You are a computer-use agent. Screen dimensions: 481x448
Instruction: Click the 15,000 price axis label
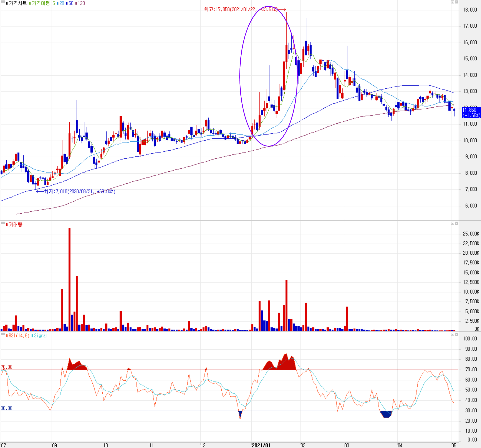coord(470,59)
